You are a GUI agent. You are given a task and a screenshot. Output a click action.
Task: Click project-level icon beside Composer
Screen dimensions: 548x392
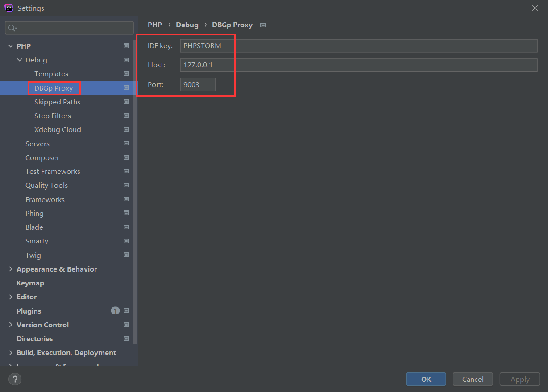(126, 157)
